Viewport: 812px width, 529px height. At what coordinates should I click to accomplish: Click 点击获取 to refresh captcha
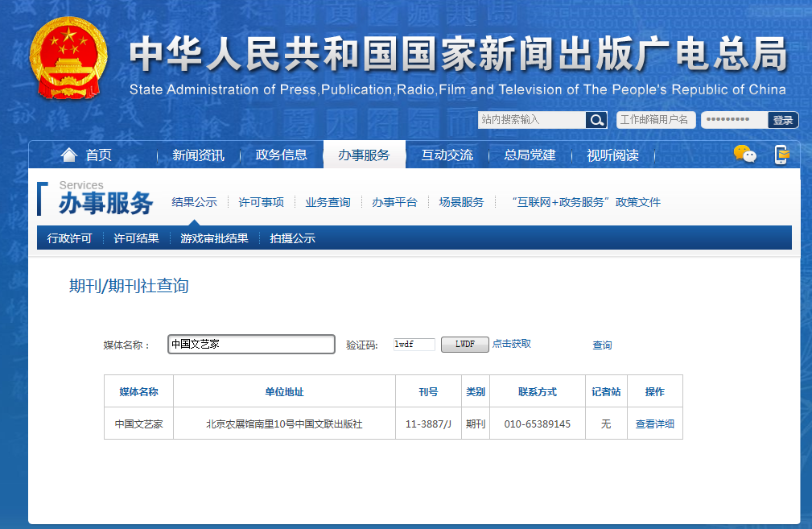[512, 344]
